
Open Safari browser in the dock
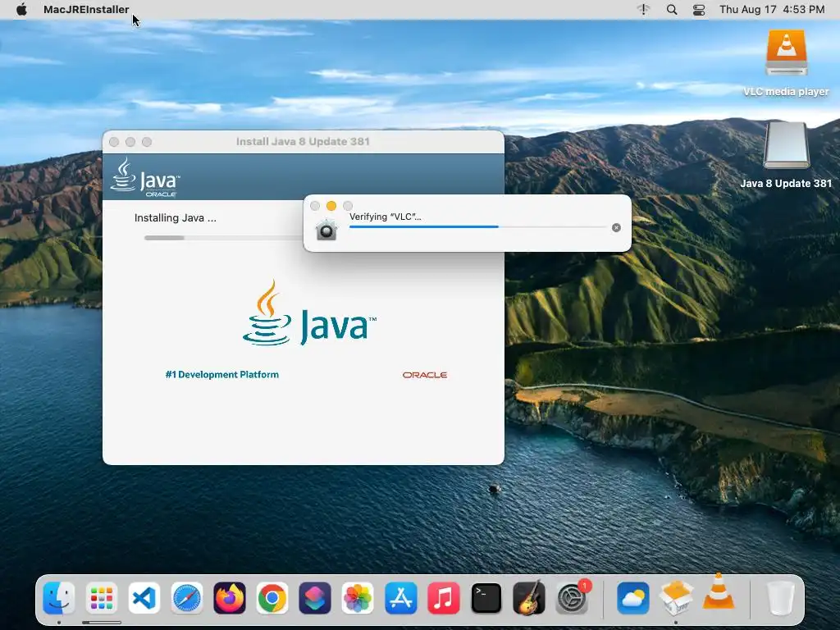pyautogui.click(x=187, y=598)
